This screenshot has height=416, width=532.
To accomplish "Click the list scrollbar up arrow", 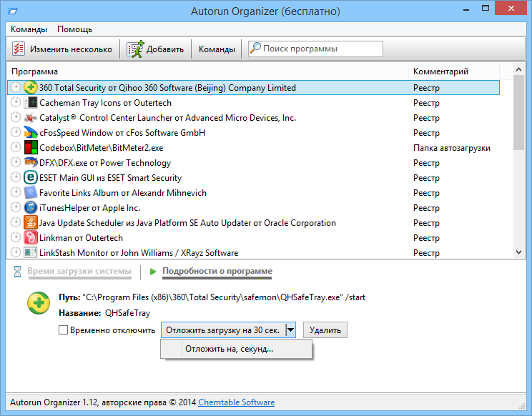I will (518, 70).
